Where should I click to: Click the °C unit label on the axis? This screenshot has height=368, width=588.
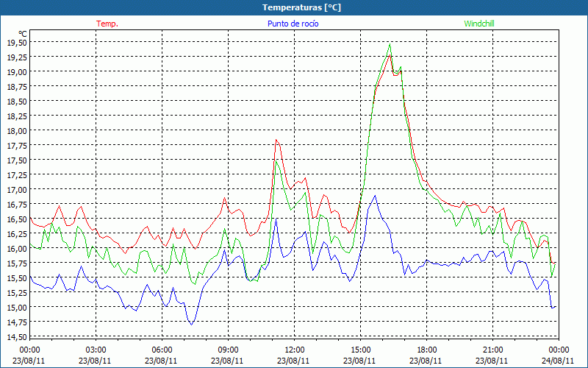tap(23, 34)
